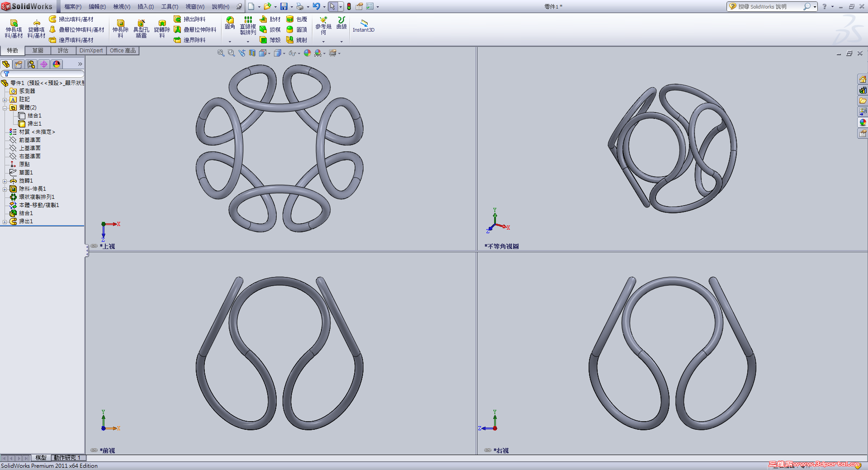Open the dropdown arrow under 圓角
This screenshot has height=470, width=868.
[230, 42]
